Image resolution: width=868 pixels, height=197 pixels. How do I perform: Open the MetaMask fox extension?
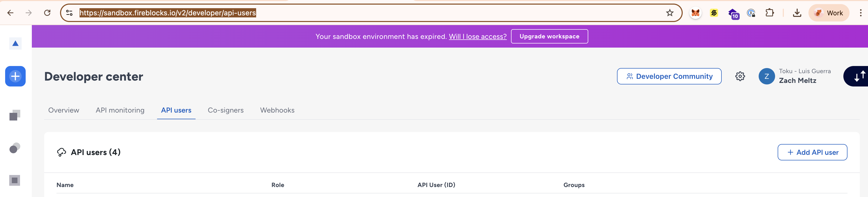coord(696,13)
